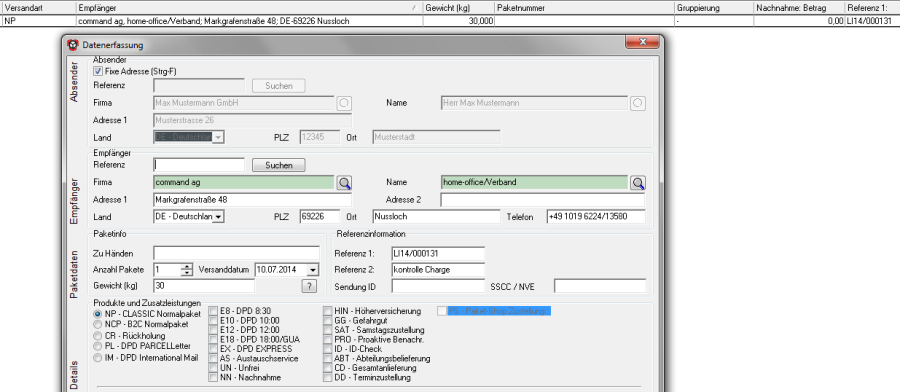The width and height of the screenshot is (900, 392).
Task: Click the Paketnummer column header
Action: [584, 8]
